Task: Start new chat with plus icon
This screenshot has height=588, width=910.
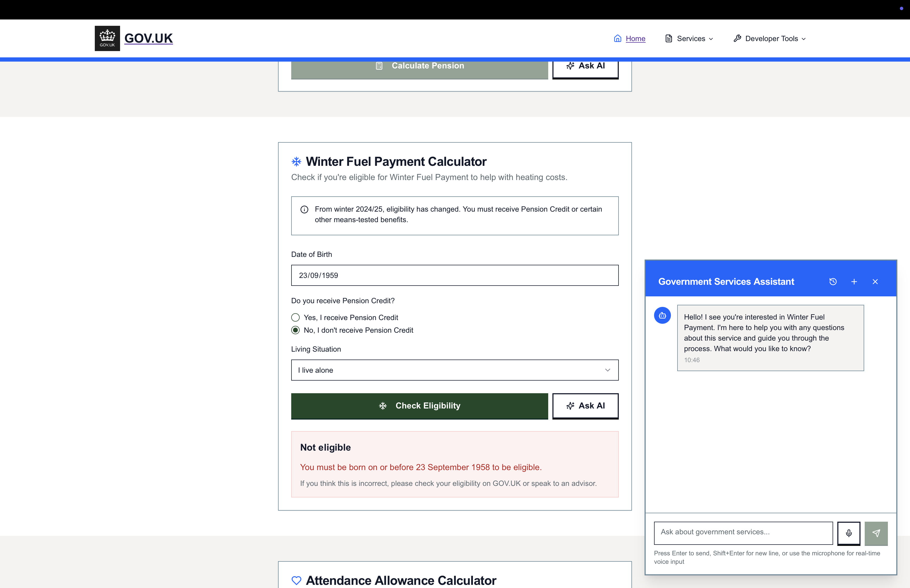Action: coord(854,282)
